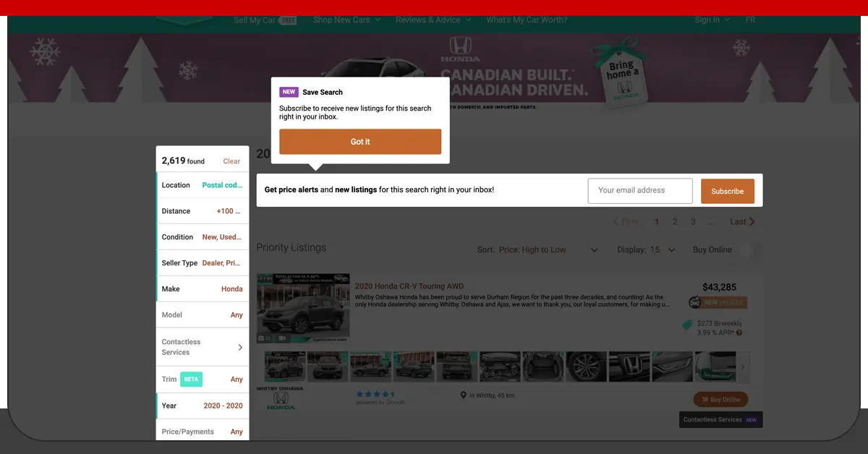Expand the Contactless Services filter
The image size is (868, 454).
[203, 347]
